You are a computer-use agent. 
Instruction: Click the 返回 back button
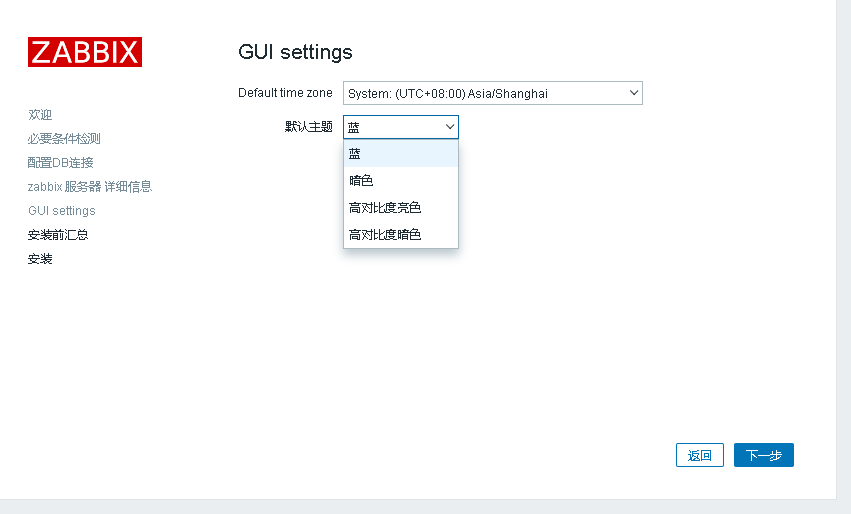699,455
